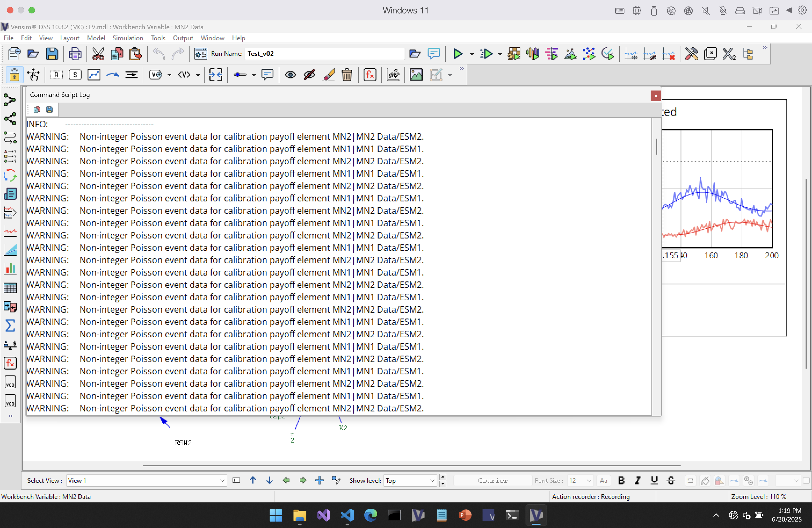Image resolution: width=812 pixels, height=528 pixels.
Task: Expand slider tool dropdown arrow
Action: 253,75
